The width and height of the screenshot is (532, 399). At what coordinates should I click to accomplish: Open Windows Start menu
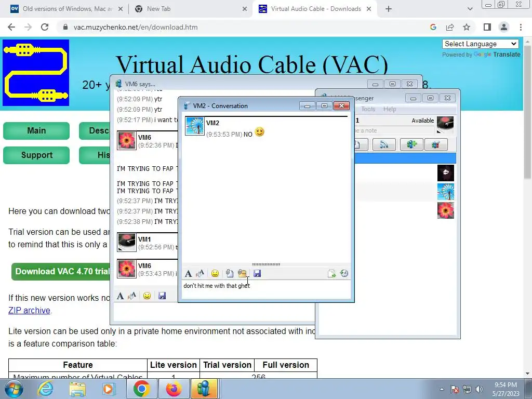point(14,389)
